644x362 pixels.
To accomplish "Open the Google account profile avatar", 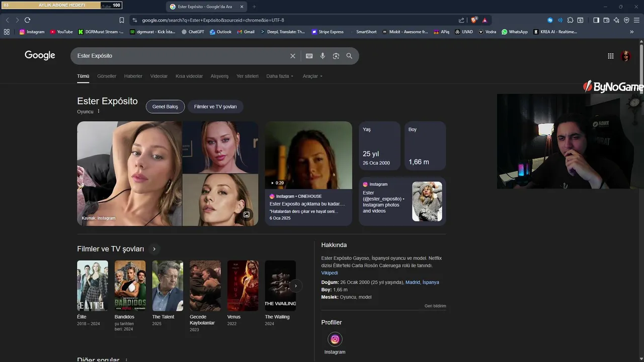I will 626,56.
